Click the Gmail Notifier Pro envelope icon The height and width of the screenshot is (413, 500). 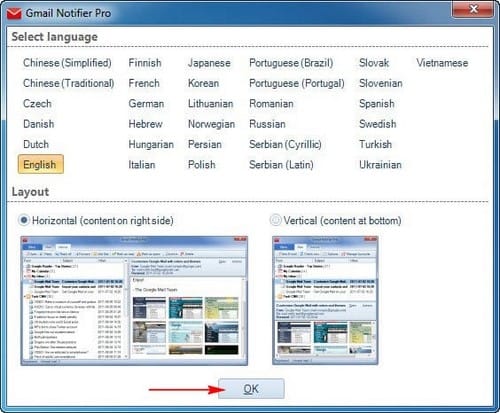point(14,13)
